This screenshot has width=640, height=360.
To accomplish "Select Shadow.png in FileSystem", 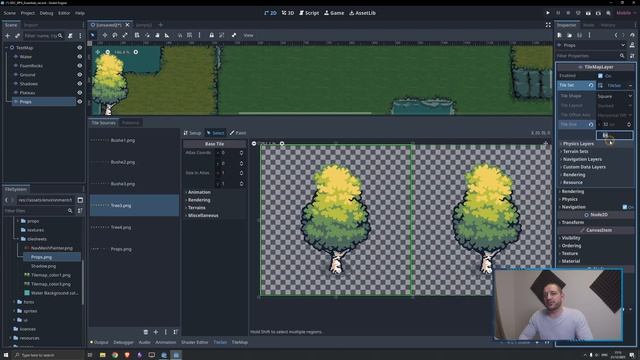I will coord(43,266).
